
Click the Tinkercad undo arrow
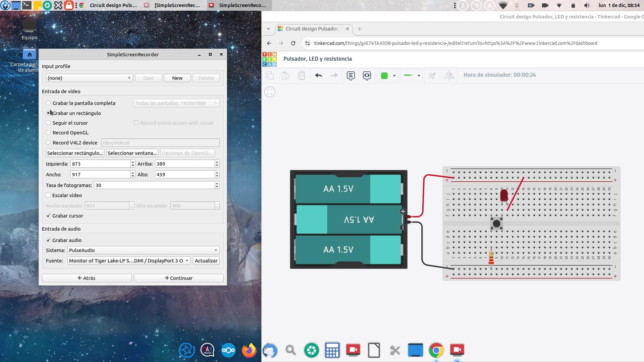point(318,75)
